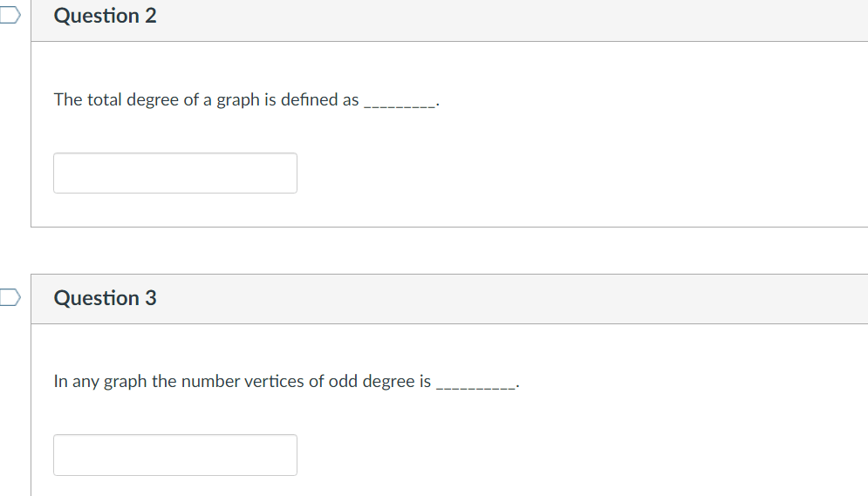Click the Question 2 answer text box
868x496 pixels.
click(175, 173)
